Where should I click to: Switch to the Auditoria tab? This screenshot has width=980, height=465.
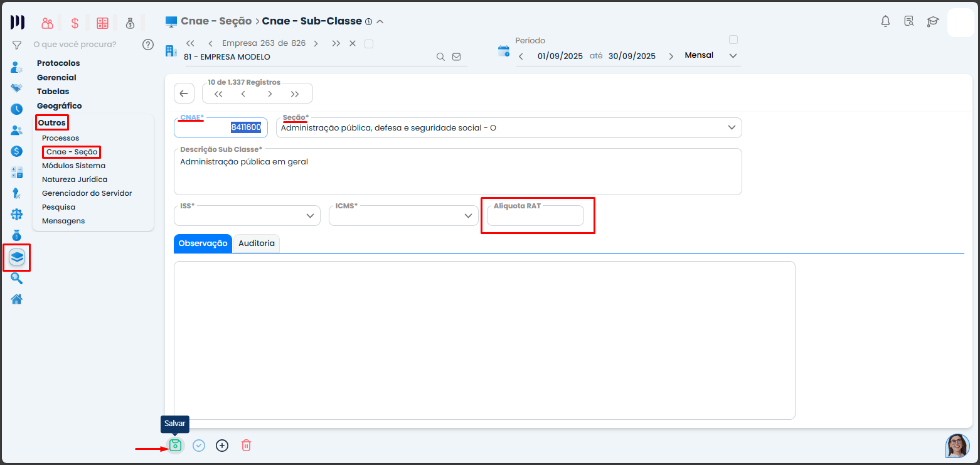coord(257,243)
